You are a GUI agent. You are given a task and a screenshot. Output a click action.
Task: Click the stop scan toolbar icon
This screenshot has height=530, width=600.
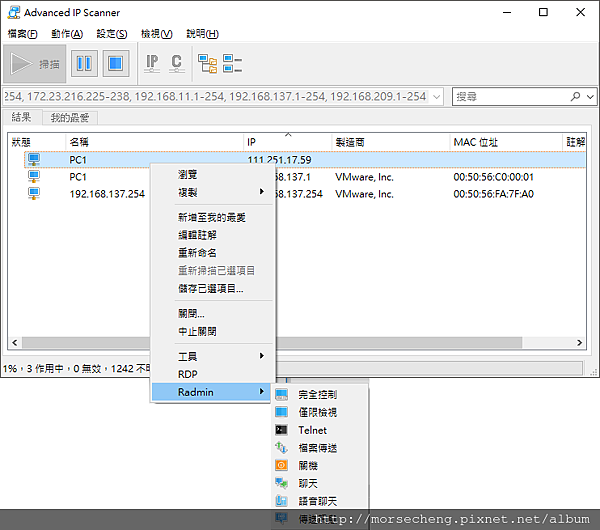click(x=116, y=63)
